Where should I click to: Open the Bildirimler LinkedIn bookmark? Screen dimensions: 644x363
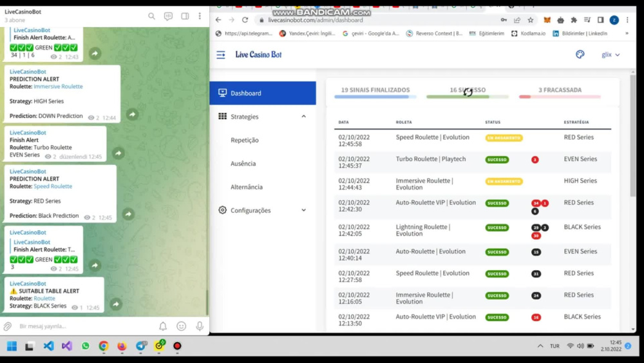point(580,34)
